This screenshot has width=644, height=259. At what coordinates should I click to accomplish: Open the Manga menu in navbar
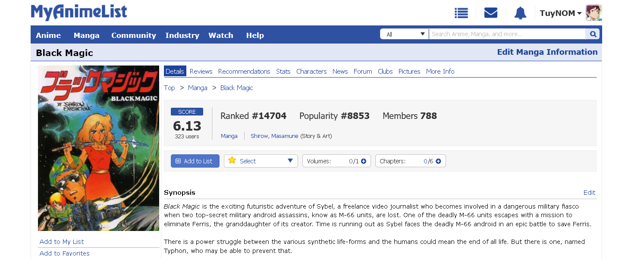click(86, 35)
